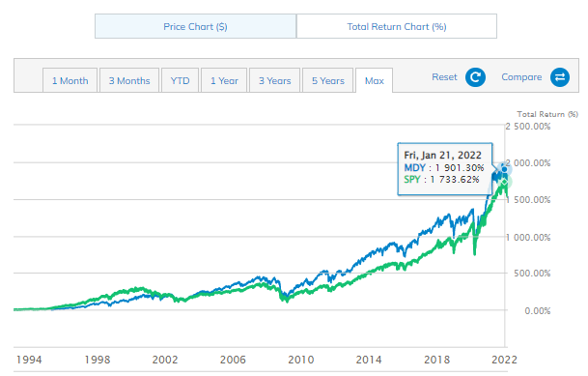The image size is (588, 376).
Task: Click the 2018 x-axis label
Action: [436, 360]
